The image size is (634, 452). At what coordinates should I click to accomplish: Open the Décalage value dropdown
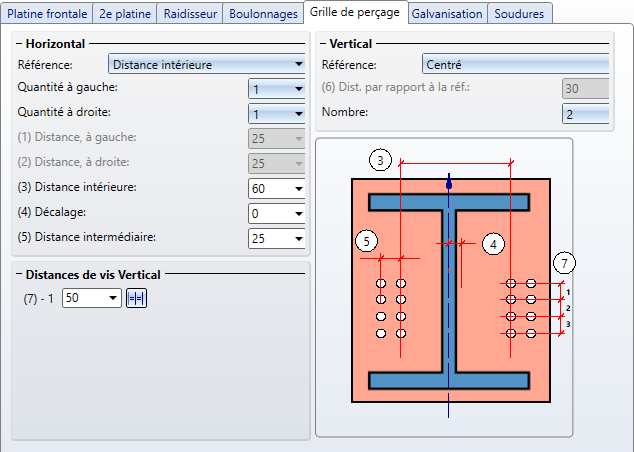tap(298, 213)
